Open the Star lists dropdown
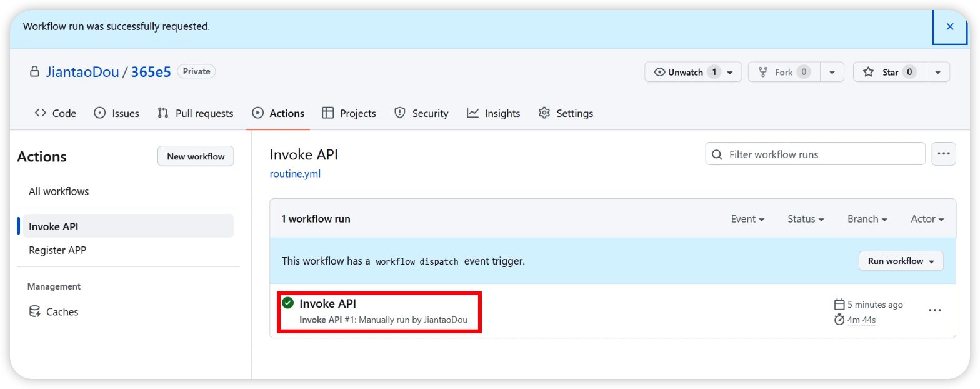Screen dimensions: 980x389 [x=937, y=72]
